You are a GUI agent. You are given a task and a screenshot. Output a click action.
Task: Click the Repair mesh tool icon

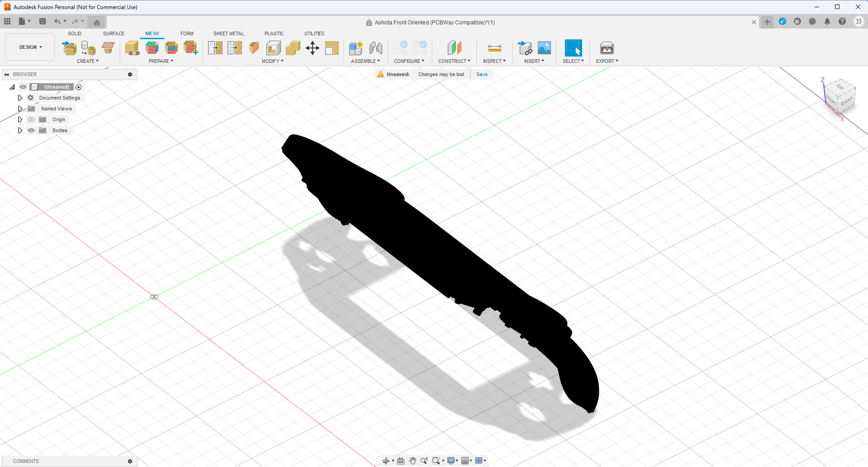pyautogui.click(x=132, y=48)
